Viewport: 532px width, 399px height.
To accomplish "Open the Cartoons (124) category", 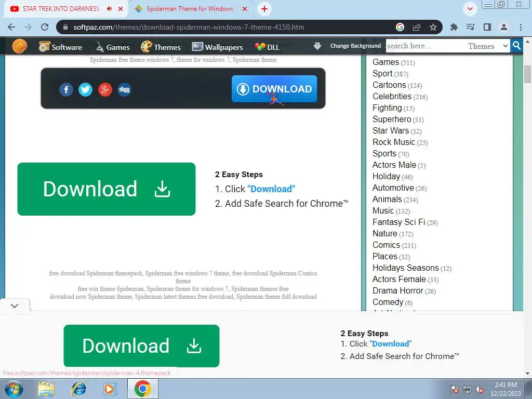I will [x=397, y=85].
